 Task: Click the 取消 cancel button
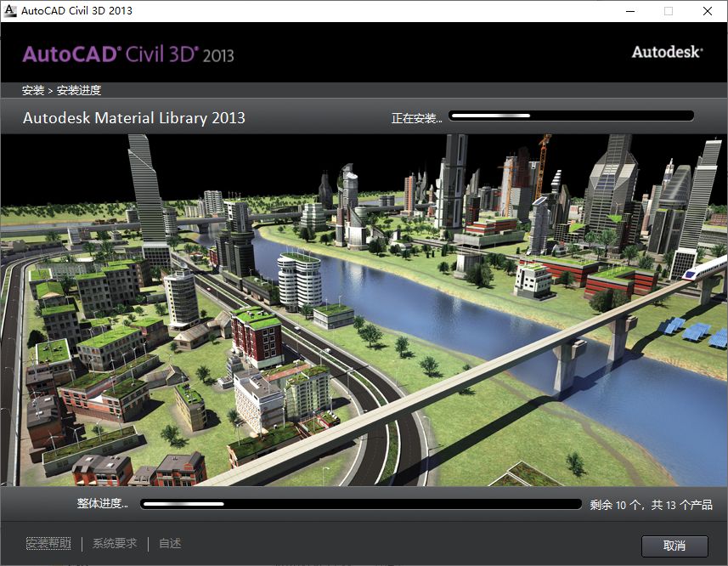[x=674, y=546]
